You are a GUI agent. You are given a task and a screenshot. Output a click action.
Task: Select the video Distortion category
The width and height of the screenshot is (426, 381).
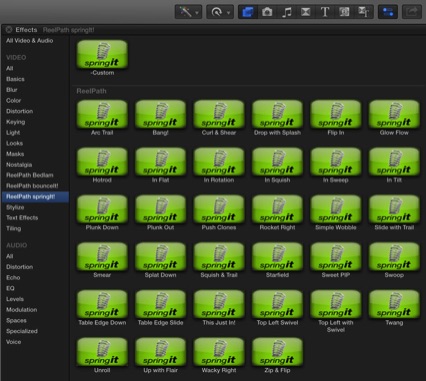(20, 111)
